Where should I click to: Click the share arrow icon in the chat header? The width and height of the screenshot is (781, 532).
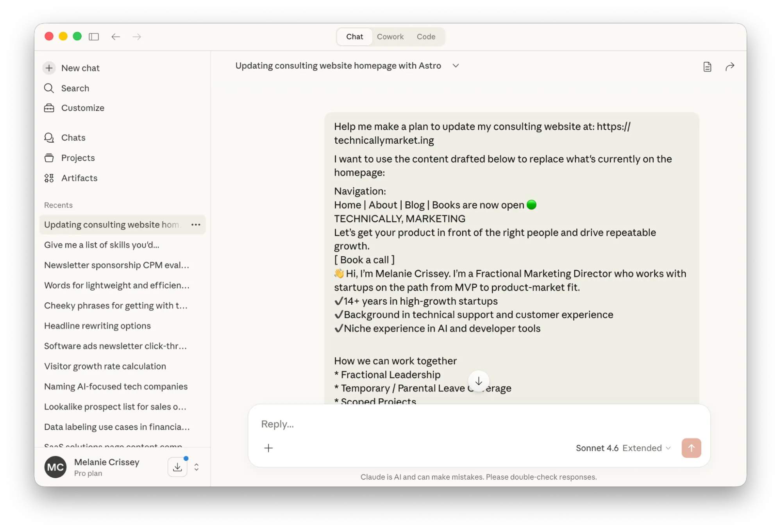point(729,67)
